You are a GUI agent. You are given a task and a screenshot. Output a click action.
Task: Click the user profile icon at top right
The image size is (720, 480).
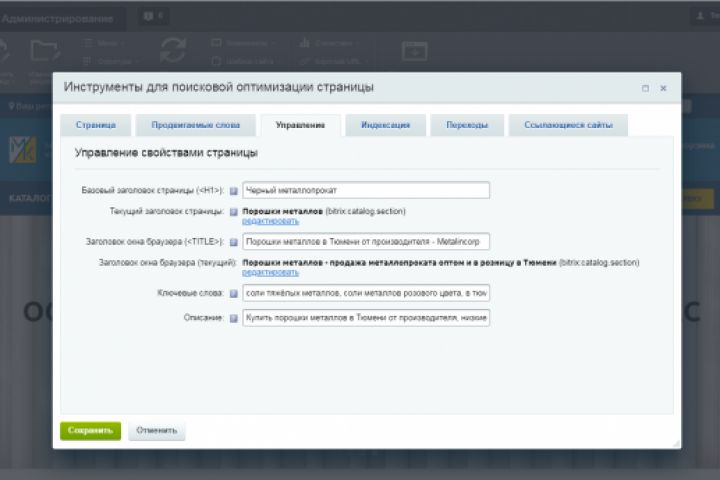(x=700, y=16)
